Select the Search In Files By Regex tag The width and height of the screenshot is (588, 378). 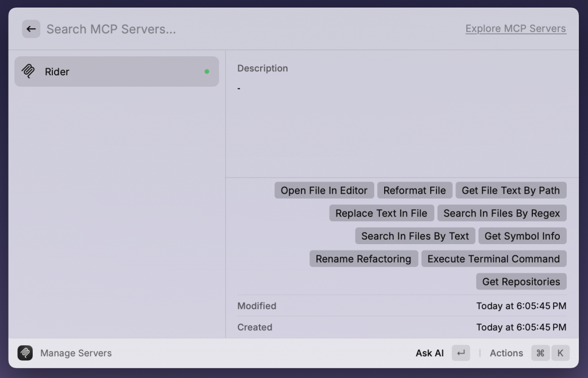click(501, 213)
